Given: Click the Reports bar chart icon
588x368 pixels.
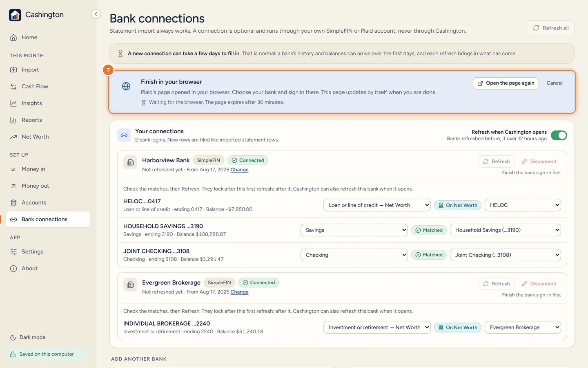Looking at the screenshot, I should tap(13, 120).
